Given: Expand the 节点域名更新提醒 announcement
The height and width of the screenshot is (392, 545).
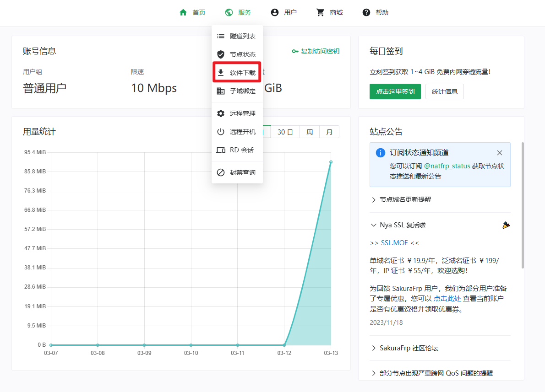Looking at the screenshot, I should [x=405, y=199].
